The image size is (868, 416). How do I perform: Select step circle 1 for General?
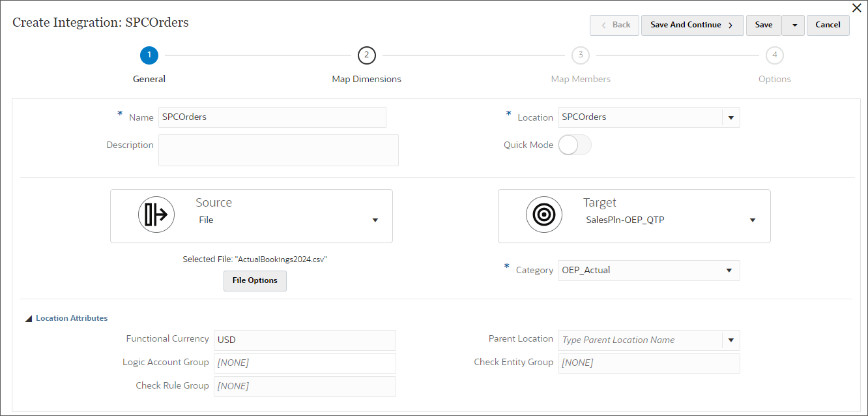(149, 55)
